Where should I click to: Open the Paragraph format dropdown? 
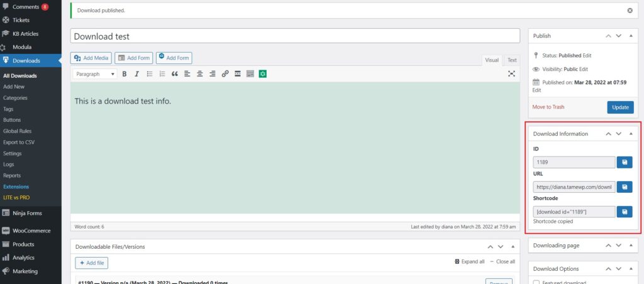[x=95, y=74]
